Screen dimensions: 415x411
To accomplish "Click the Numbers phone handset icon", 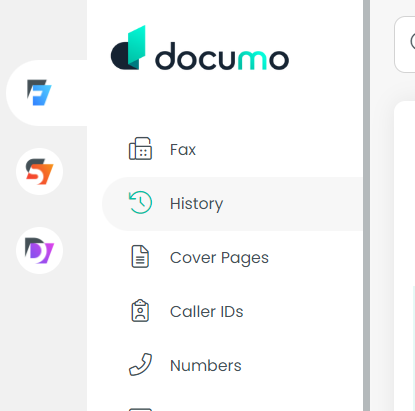I will point(140,364).
